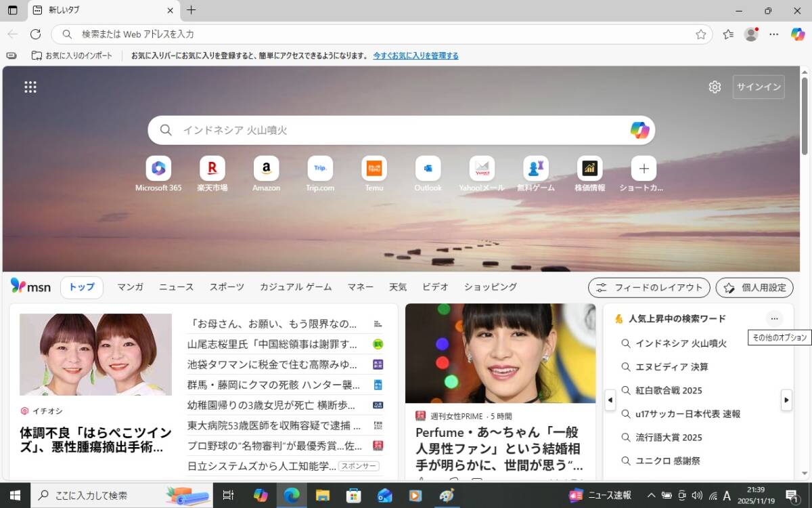Click お気に入りのインポート button
This screenshot has width=812, height=508.
(x=72, y=56)
